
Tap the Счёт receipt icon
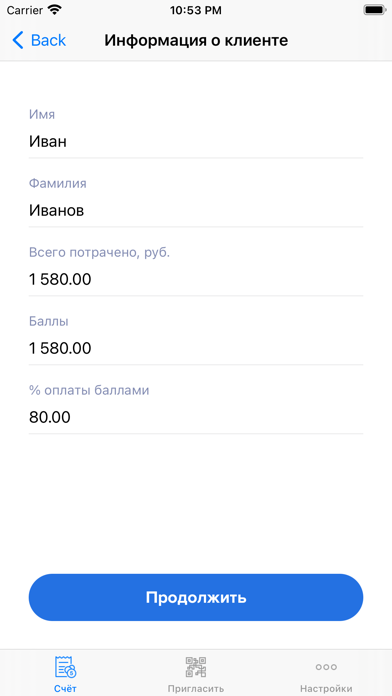[65, 667]
